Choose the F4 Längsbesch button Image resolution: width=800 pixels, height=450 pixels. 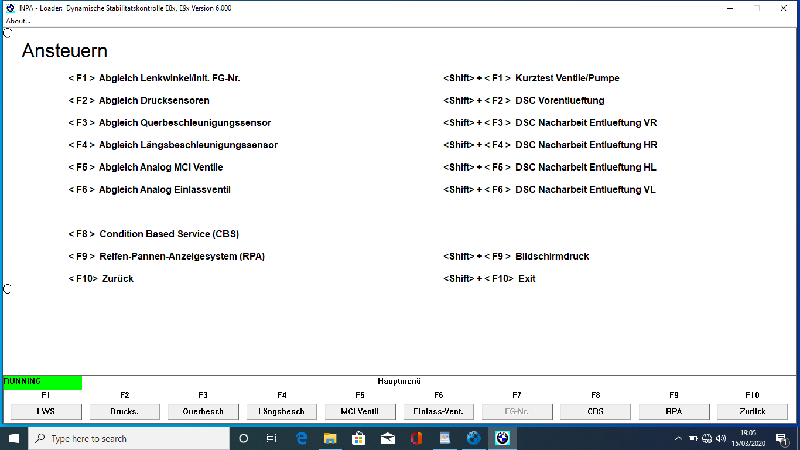[282, 411]
